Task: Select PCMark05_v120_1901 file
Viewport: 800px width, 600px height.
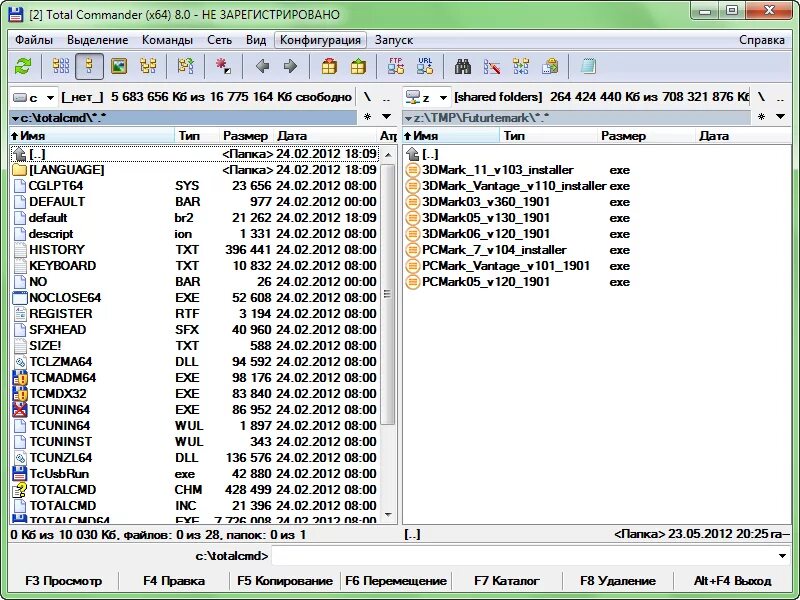Action: pos(596,282)
